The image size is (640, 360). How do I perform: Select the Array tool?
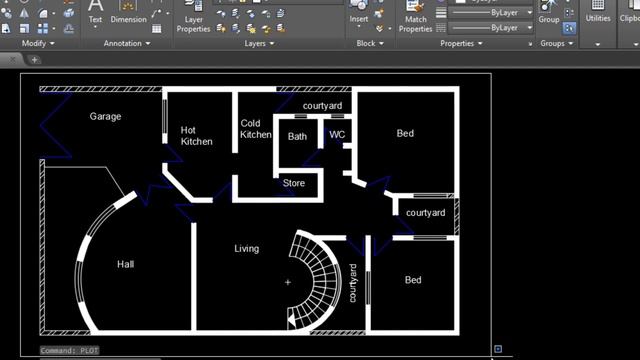tap(42, 29)
